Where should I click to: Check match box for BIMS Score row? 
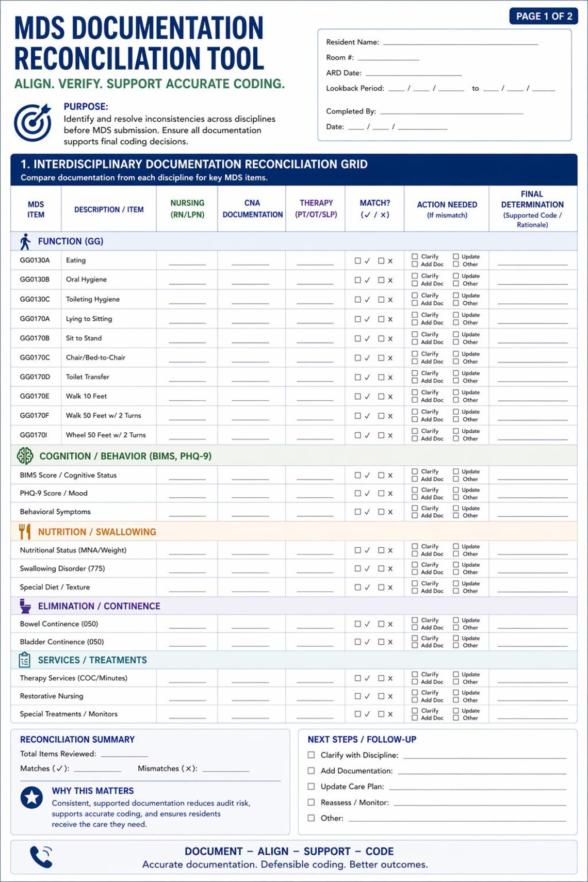tap(357, 475)
